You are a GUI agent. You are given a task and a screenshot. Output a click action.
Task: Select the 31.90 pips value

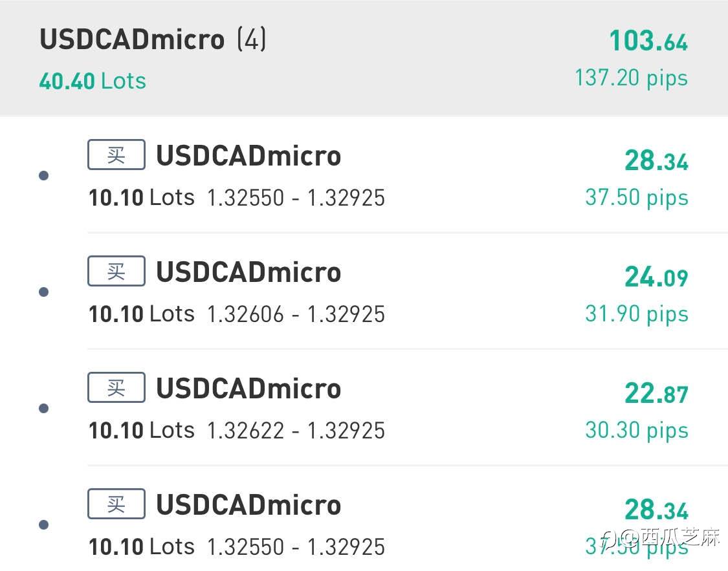[x=636, y=314]
